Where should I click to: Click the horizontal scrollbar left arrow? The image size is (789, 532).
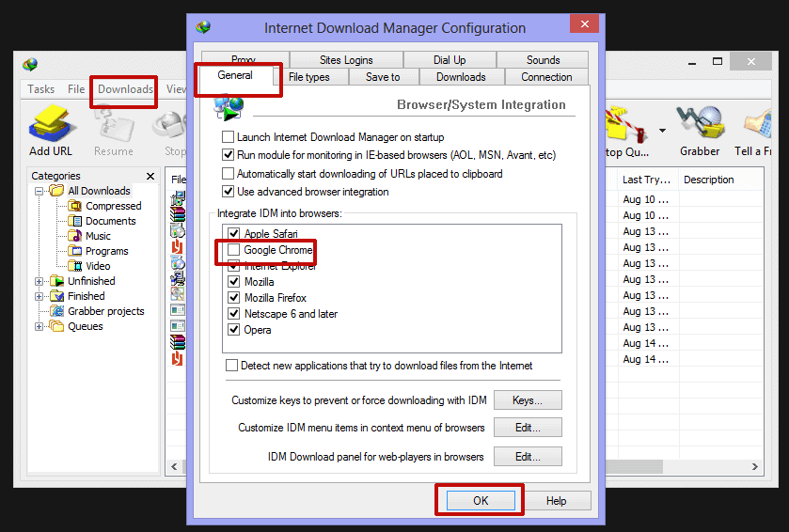pos(174,466)
